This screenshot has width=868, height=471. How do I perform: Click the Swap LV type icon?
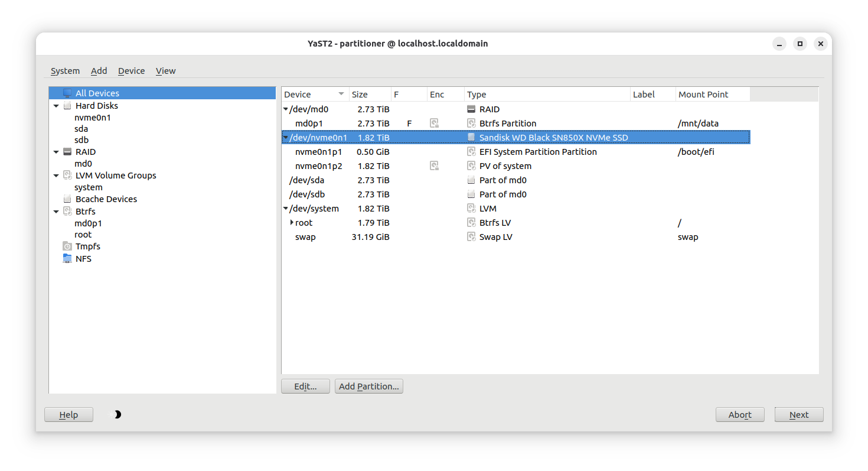(471, 237)
